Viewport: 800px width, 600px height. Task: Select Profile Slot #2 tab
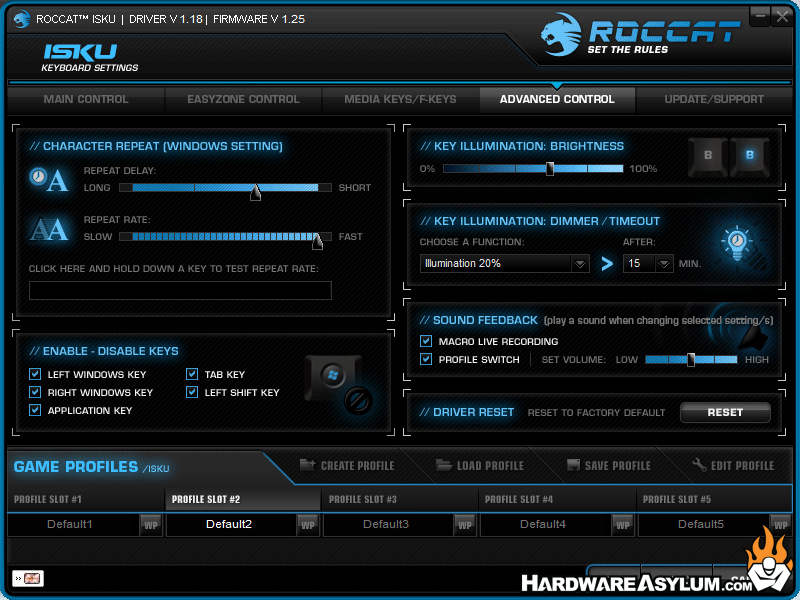(x=243, y=499)
